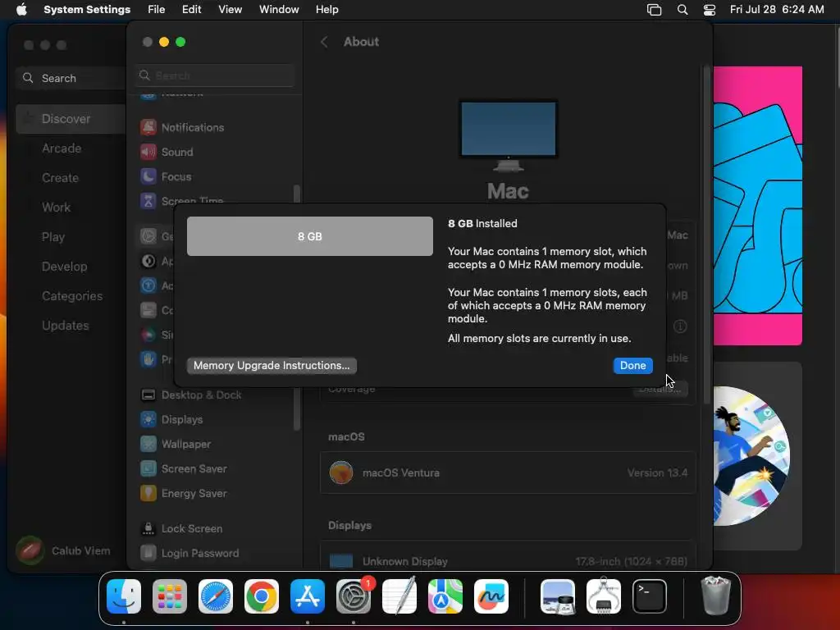Viewport: 840px width, 630px height.
Task: Open the System Settings app menu
Action: [87, 10]
